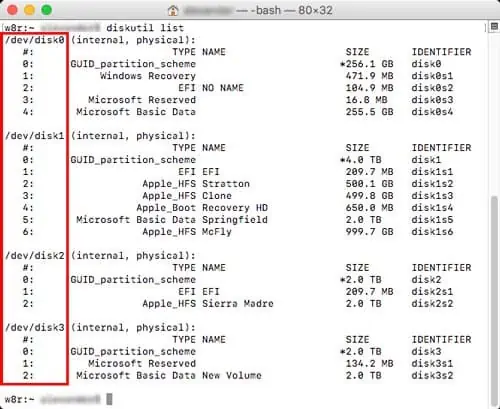Click 'EFI NO NAME' entry
The width and height of the screenshot is (500, 409).
(x=211, y=88)
